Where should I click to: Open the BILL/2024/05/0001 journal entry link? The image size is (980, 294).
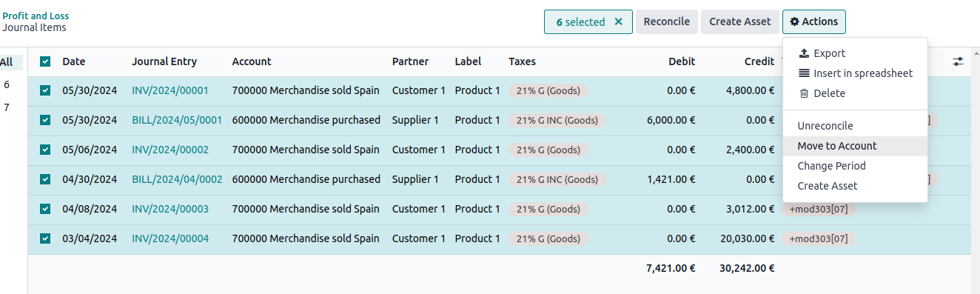pyautogui.click(x=177, y=120)
